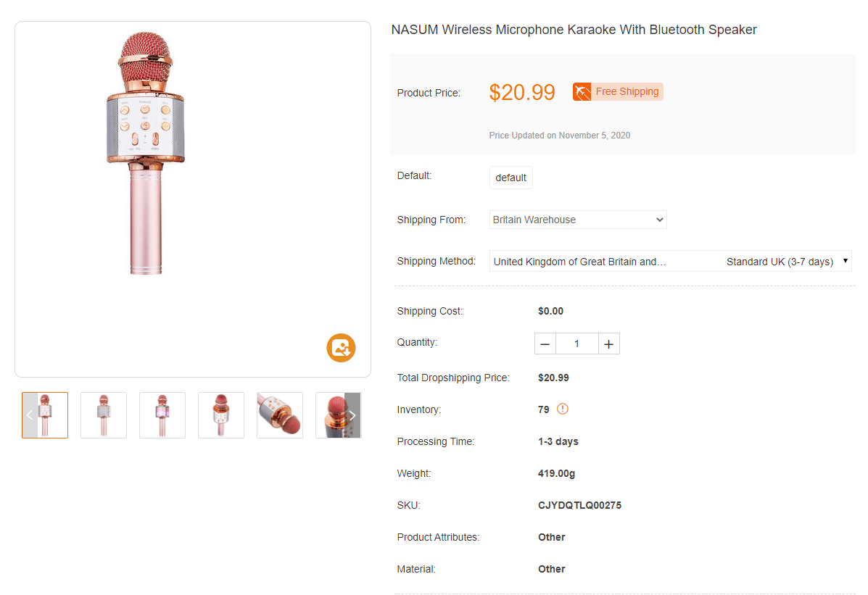Click the download image icon

(x=341, y=347)
